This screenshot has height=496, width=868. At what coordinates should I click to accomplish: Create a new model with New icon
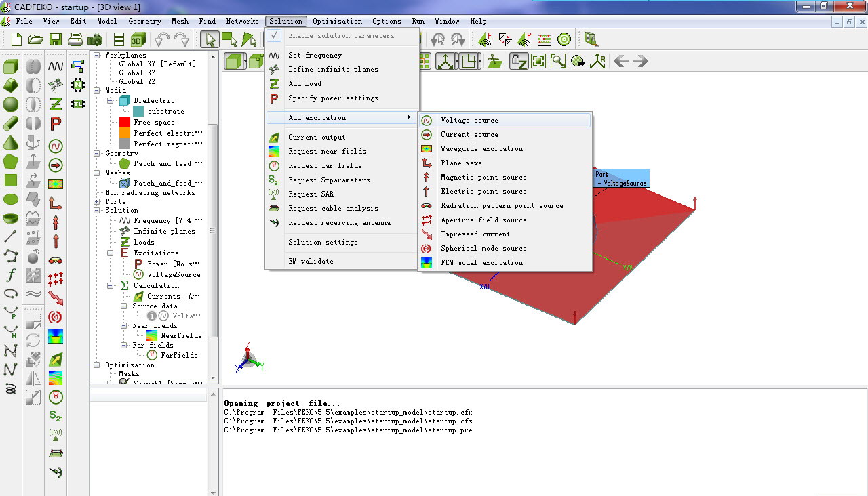16,39
